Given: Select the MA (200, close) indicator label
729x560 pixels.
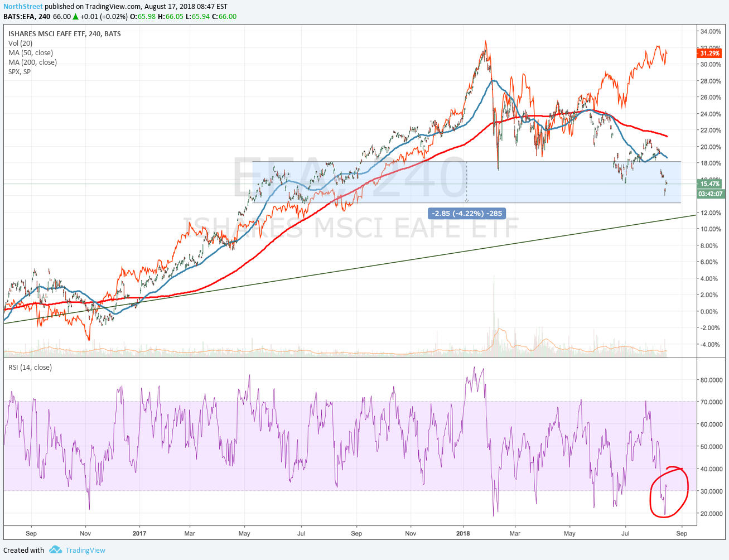Looking at the screenshot, I should pyautogui.click(x=32, y=62).
